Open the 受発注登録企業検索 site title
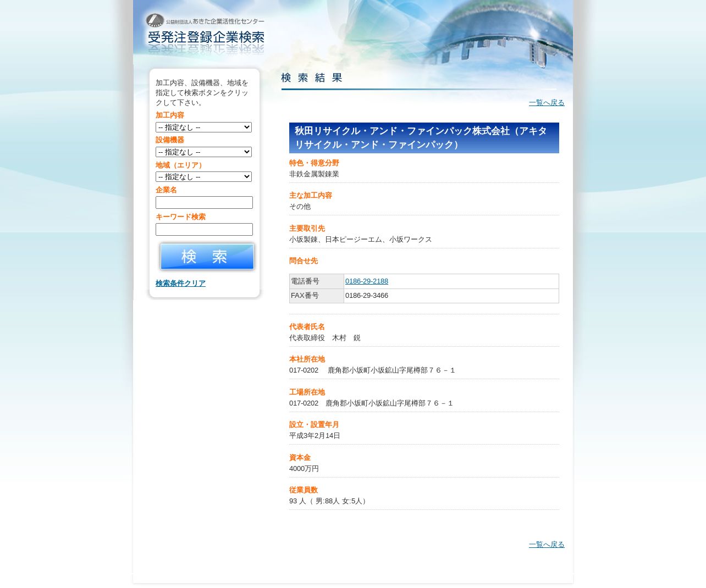Screen dimensions: 706x588 coord(206,38)
